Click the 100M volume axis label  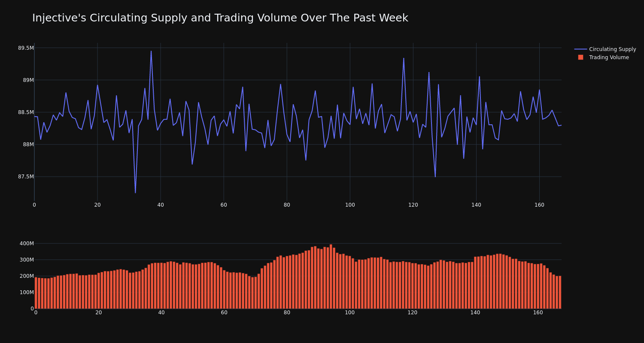pos(27,292)
